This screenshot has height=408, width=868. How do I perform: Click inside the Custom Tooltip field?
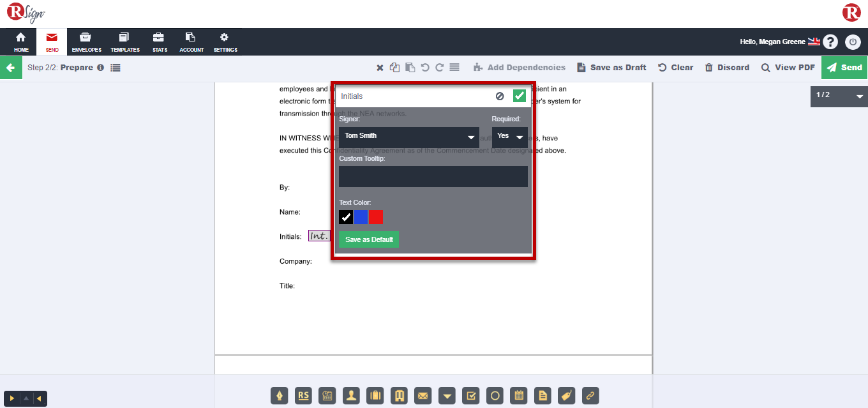pos(433,177)
